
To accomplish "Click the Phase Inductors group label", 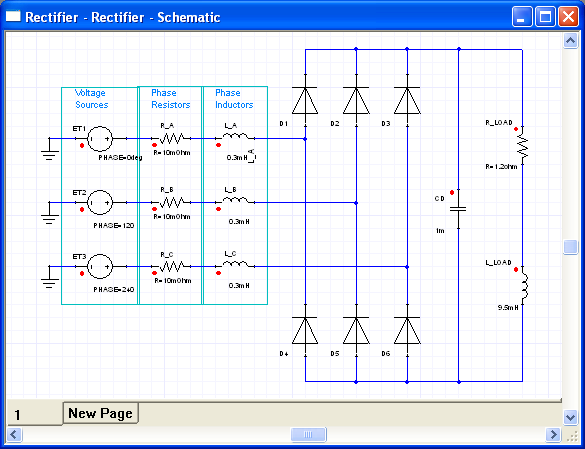I will (234, 99).
